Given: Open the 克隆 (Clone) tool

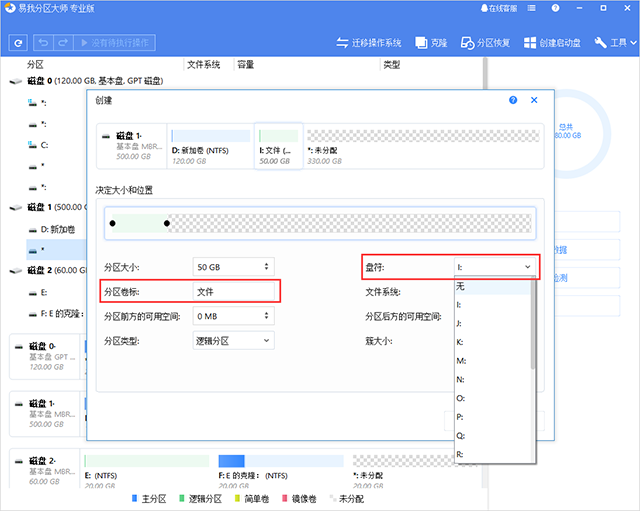Looking at the screenshot, I should click(431, 43).
